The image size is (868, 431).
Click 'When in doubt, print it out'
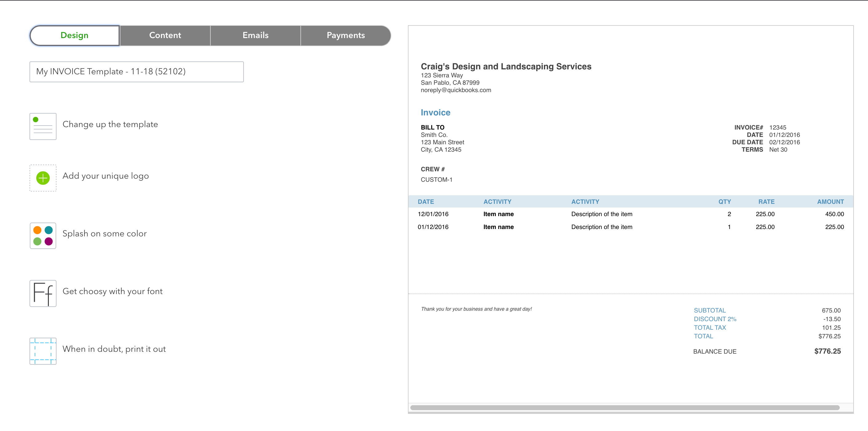114,349
